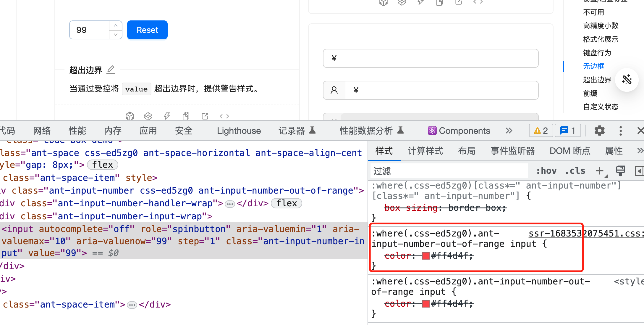Open the 计算样式 tab

point(425,151)
